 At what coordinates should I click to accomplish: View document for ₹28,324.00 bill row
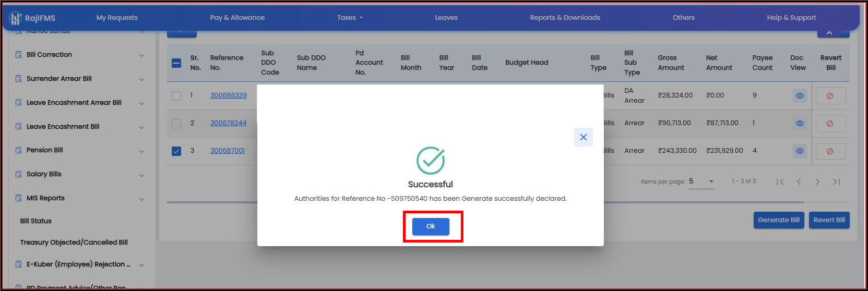800,96
